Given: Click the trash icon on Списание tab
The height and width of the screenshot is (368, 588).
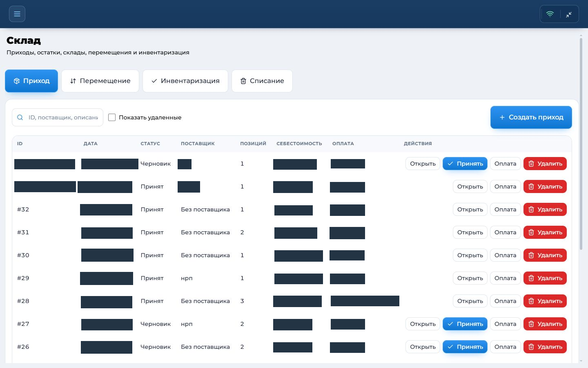Looking at the screenshot, I should click(x=243, y=81).
